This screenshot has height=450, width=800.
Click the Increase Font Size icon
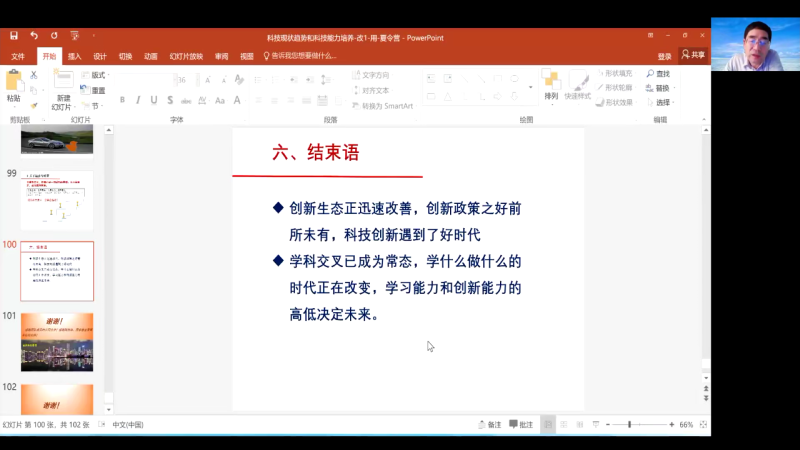(x=208, y=80)
